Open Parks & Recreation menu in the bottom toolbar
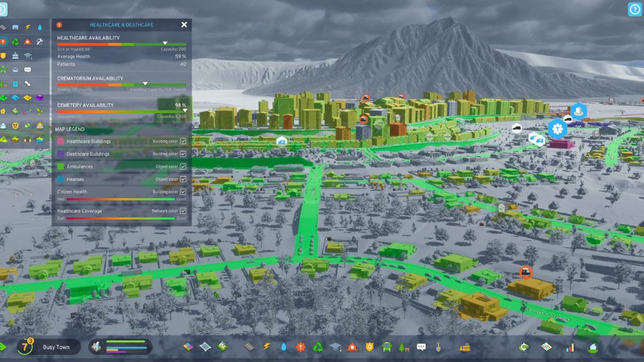Viewport: 644px width, 362px height. pos(404,347)
